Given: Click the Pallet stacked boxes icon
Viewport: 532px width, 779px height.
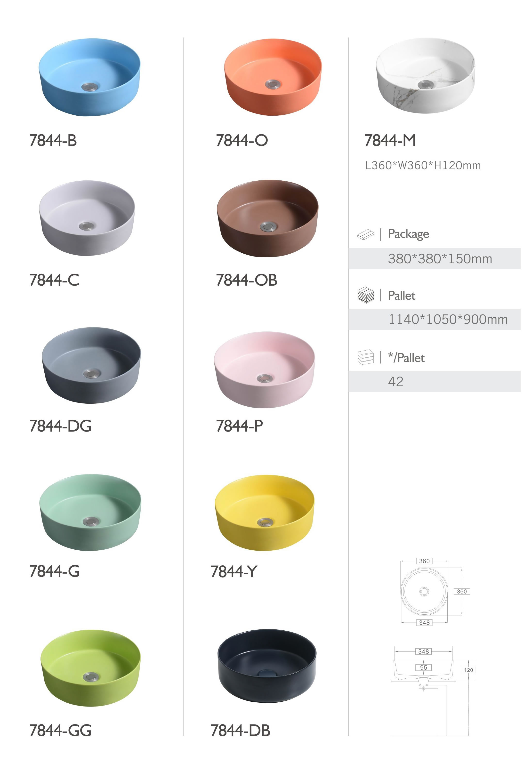Looking at the screenshot, I should 365,295.
